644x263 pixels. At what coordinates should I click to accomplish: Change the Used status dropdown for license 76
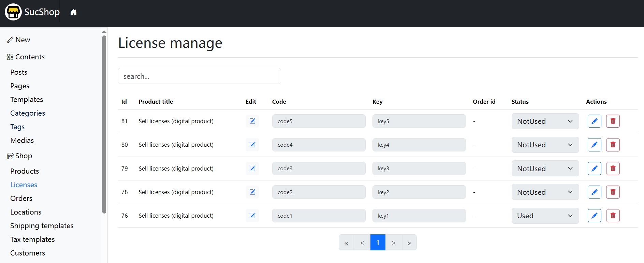pos(545,216)
